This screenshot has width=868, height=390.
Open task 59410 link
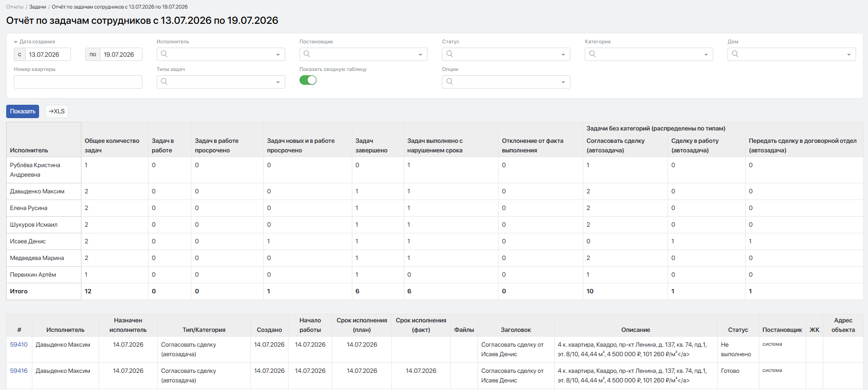pos(19,345)
